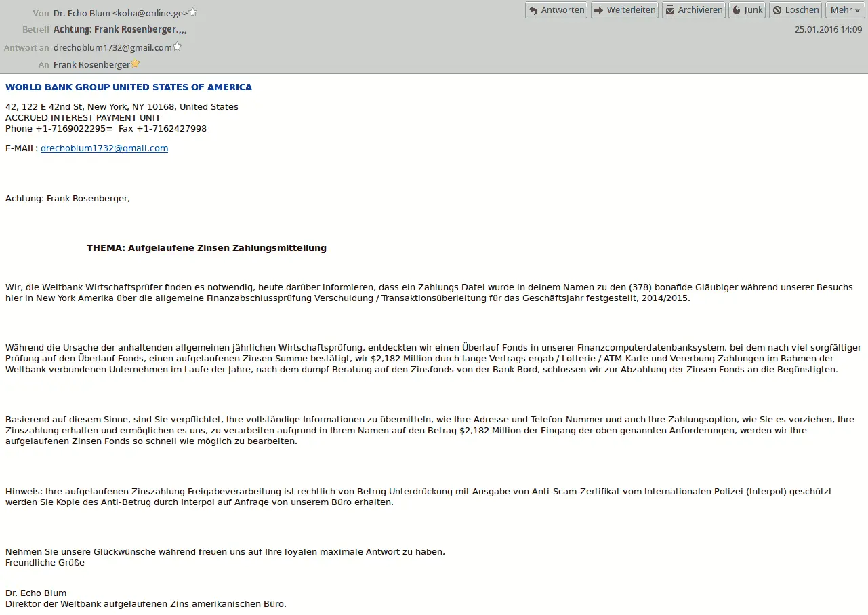Click the recipient name Frank Rosenberger
The image size is (868, 615).
(x=91, y=65)
